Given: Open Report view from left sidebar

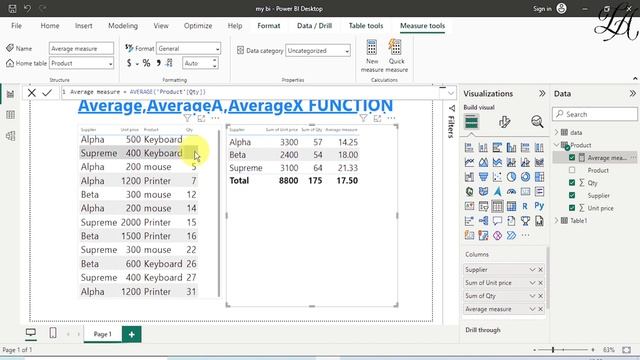Looking at the screenshot, I should [x=11, y=94].
